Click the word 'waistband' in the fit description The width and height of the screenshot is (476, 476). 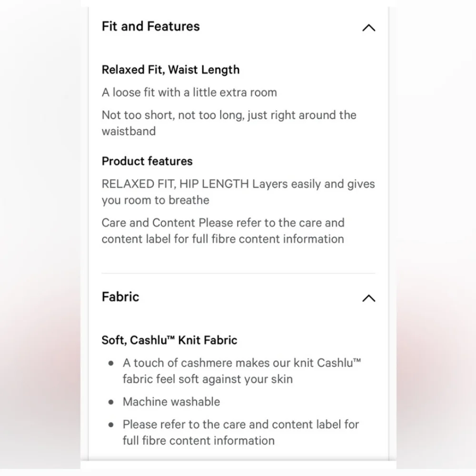pos(129,131)
